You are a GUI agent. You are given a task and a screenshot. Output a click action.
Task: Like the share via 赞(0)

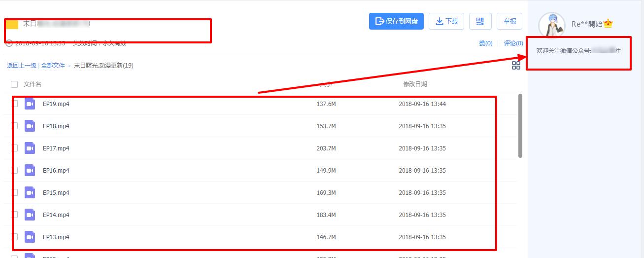[x=486, y=43]
